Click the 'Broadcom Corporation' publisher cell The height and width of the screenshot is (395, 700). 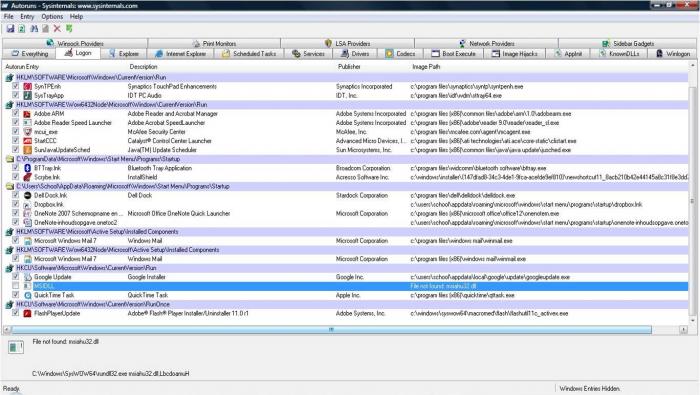click(x=363, y=168)
